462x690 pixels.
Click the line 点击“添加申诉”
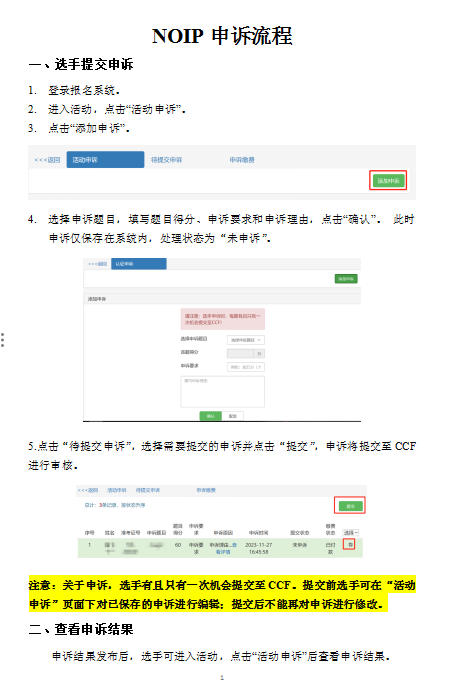[x=89, y=128]
